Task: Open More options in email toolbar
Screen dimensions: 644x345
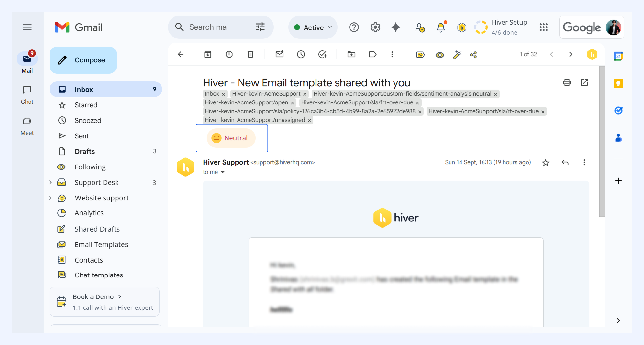Action: (392, 54)
